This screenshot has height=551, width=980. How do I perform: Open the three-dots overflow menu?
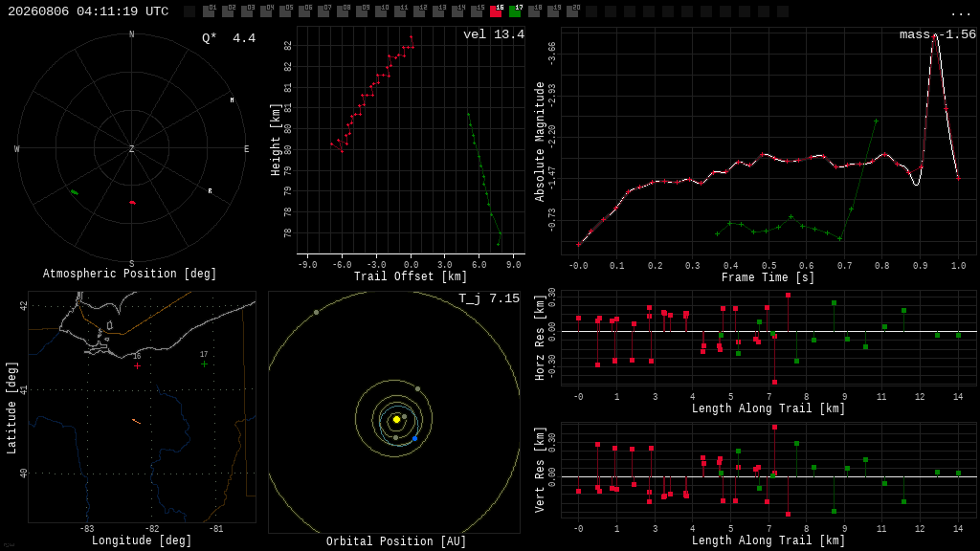click(x=960, y=12)
